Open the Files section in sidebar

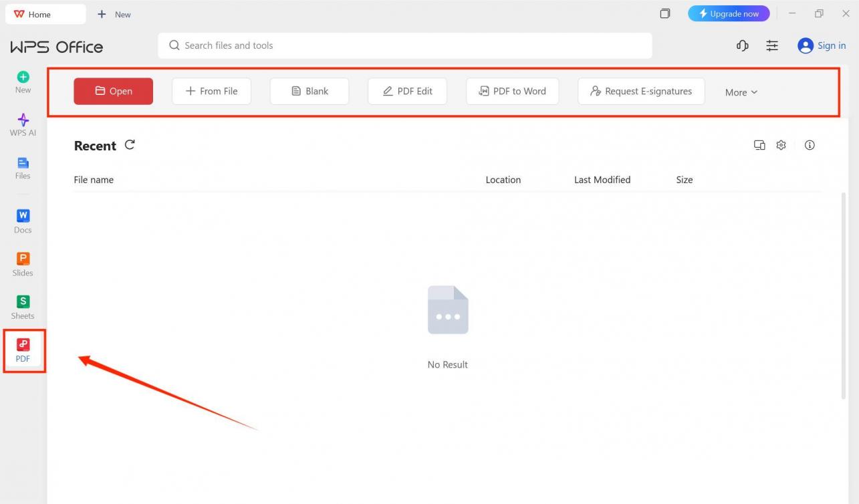pos(23,168)
